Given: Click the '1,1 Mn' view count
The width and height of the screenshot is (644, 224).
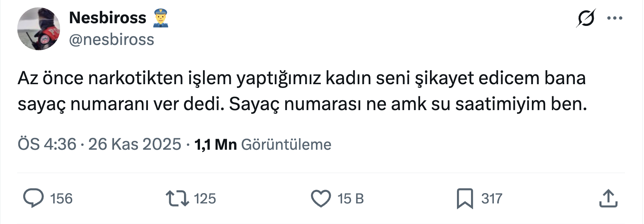Looking at the screenshot, I should (215, 144).
